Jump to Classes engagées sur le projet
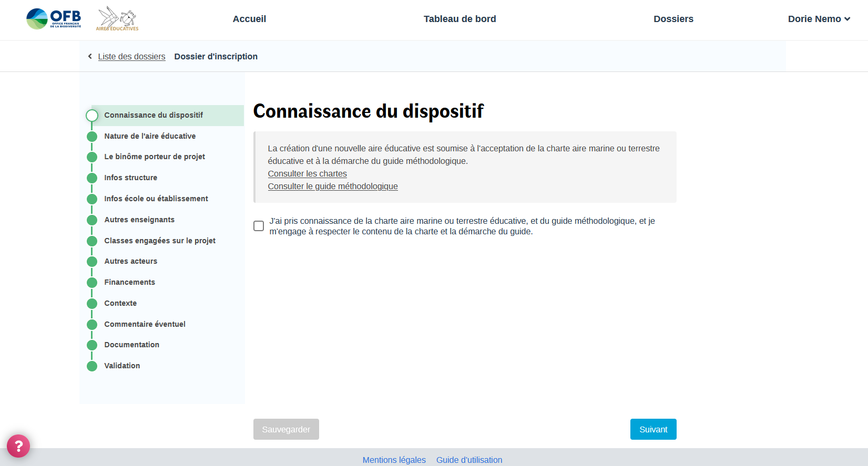Screen dimensions: 868x466 pyautogui.click(x=160, y=241)
